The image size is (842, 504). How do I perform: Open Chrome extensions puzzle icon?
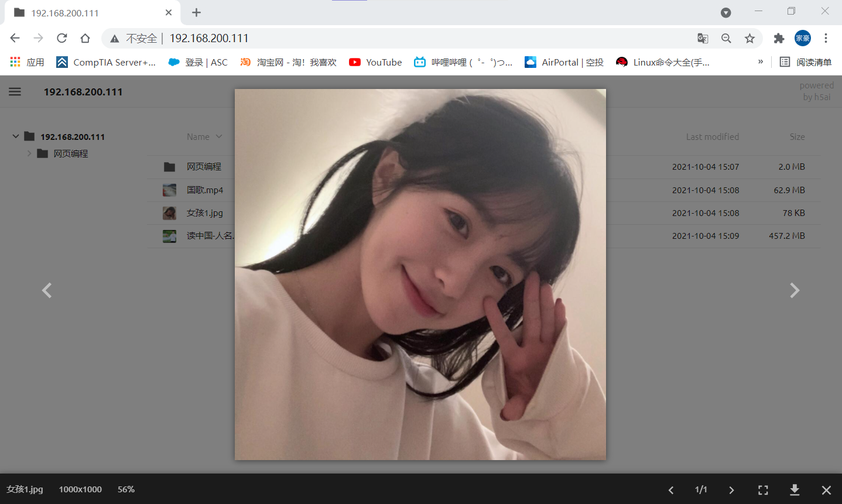(x=779, y=38)
